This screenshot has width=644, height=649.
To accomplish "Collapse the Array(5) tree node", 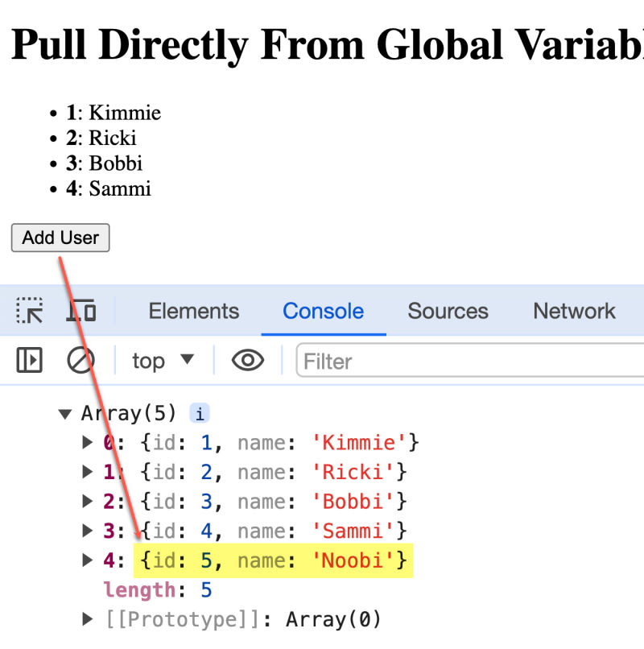I will [x=64, y=414].
